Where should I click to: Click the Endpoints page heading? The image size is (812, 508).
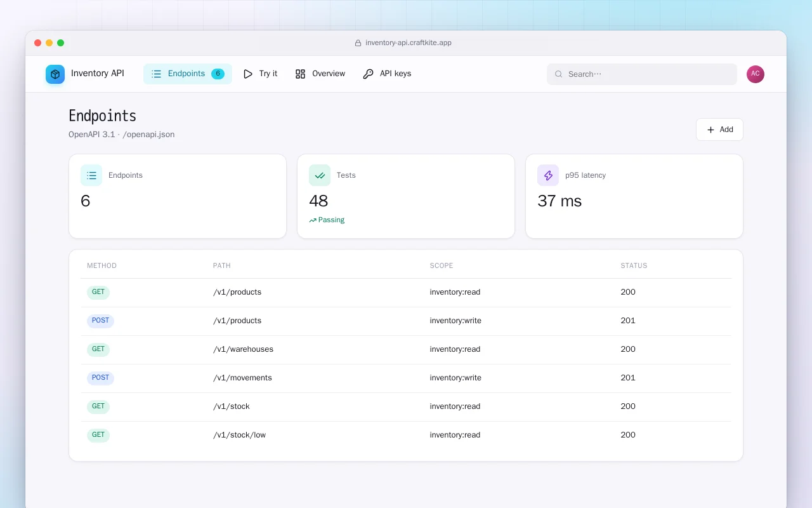point(102,116)
